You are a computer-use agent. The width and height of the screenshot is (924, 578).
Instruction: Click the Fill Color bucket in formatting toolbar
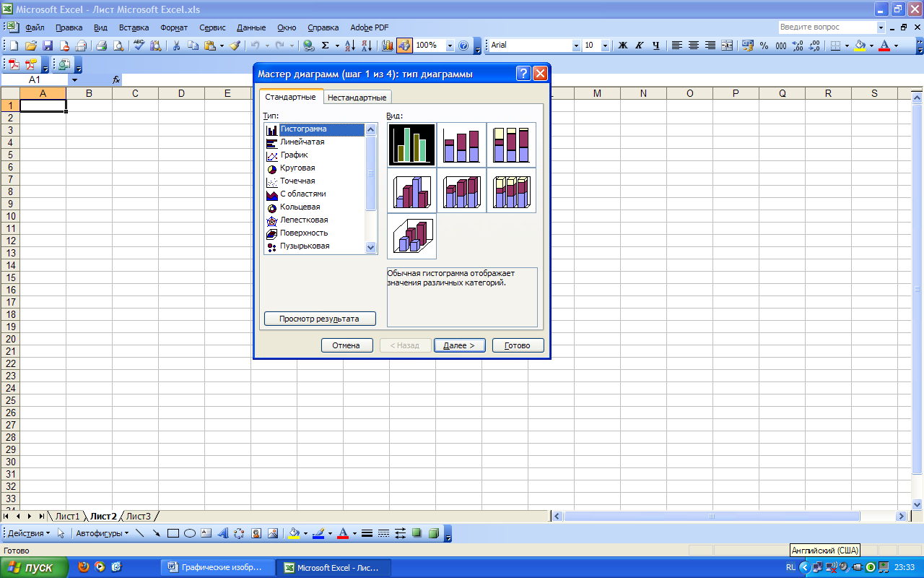click(x=859, y=46)
